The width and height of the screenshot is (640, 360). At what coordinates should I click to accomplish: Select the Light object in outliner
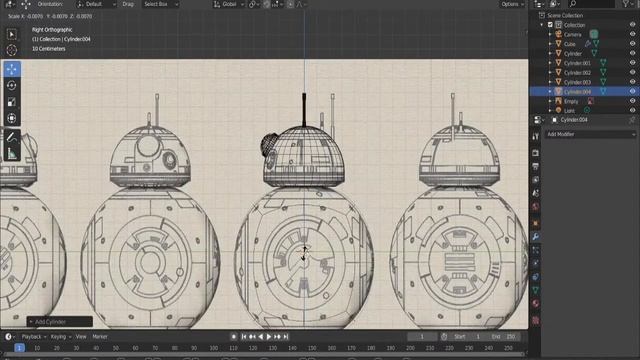point(569,111)
